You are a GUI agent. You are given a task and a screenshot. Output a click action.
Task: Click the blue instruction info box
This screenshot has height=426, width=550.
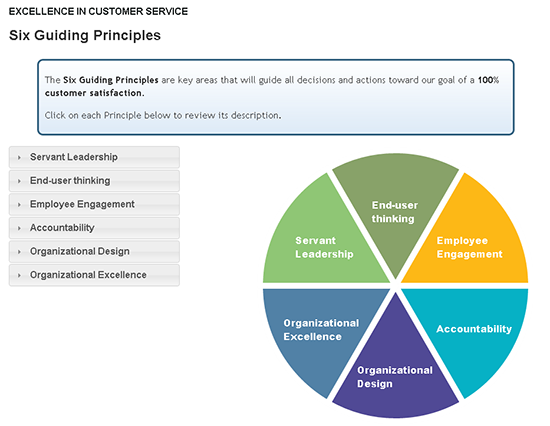(x=276, y=97)
